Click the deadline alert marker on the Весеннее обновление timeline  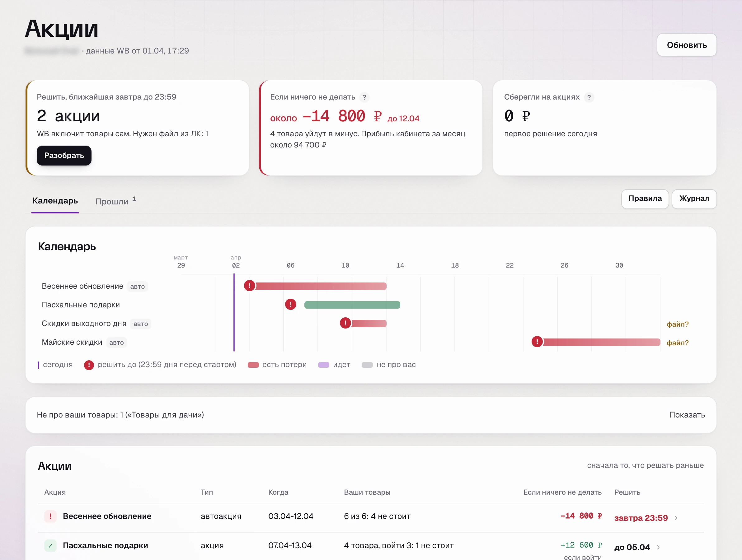click(250, 286)
